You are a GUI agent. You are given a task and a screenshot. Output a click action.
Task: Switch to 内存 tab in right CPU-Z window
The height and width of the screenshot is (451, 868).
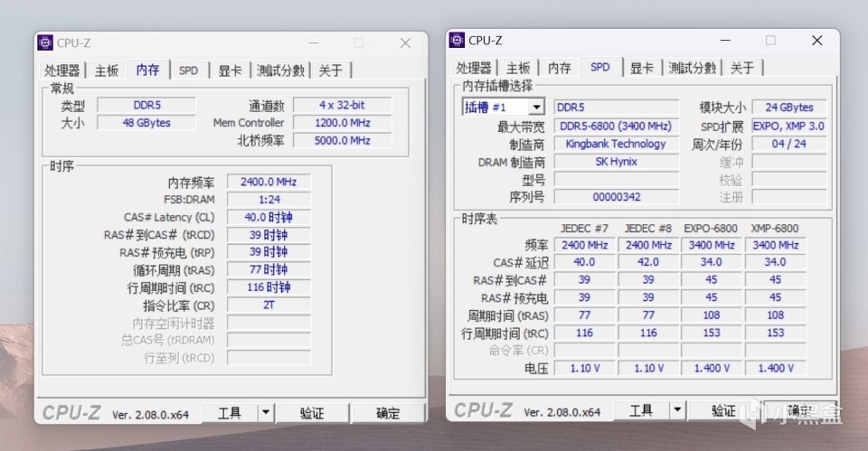click(x=559, y=68)
